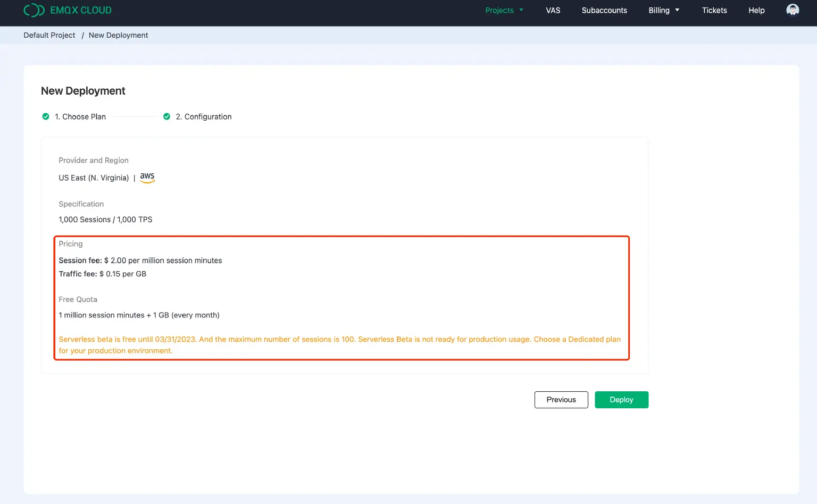
Task: Click the green checkmark beside Choose Plan
Action: 46,116
